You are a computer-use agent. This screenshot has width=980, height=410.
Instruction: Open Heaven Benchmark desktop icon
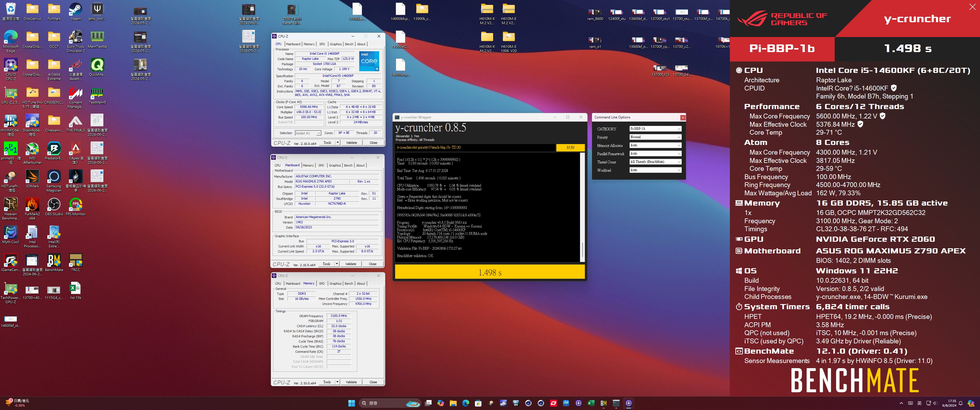pyautogui.click(x=11, y=209)
